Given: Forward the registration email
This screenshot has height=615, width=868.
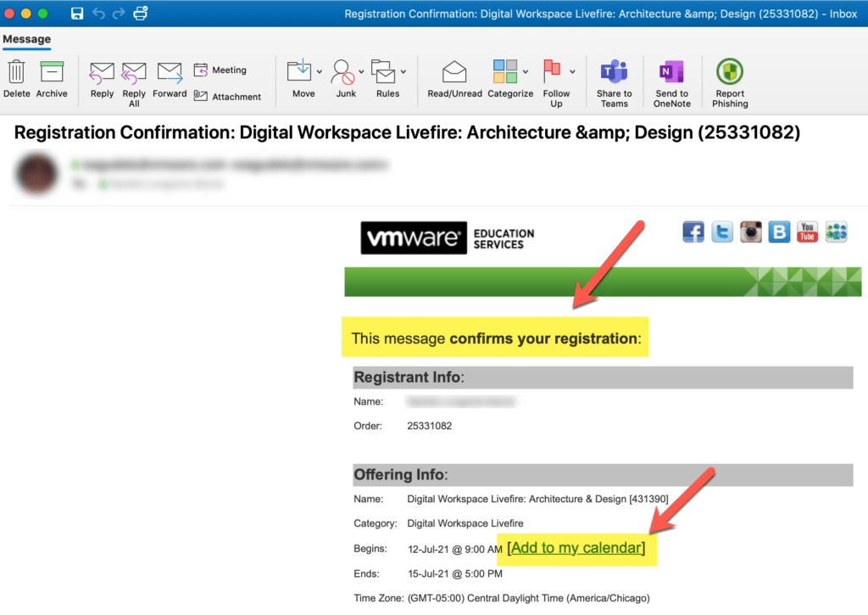Looking at the screenshot, I should (x=170, y=80).
